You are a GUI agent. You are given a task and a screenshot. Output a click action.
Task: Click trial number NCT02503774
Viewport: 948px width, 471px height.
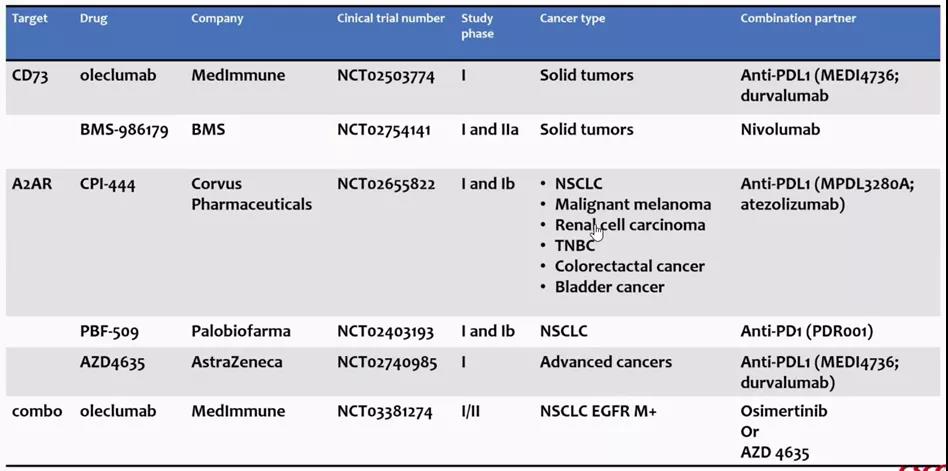point(386,76)
